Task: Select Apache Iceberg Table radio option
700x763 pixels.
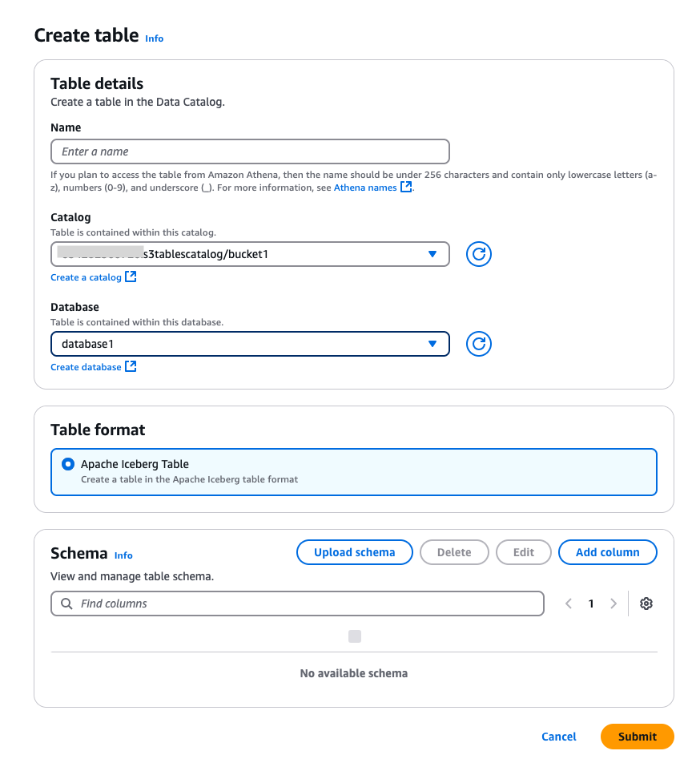Action: point(68,464)
